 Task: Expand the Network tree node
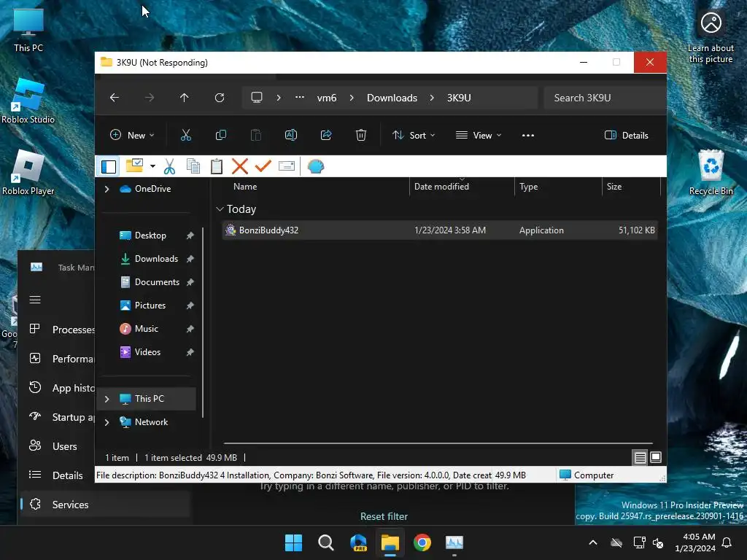click(107, 422)
